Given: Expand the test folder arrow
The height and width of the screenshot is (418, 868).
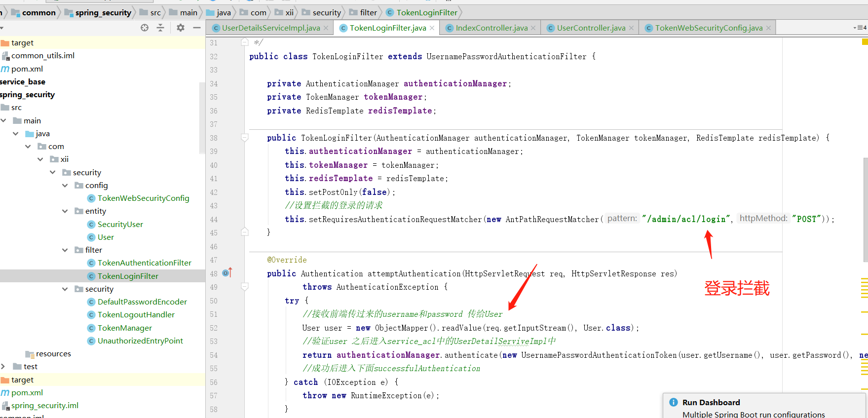Looking at the screenshot, I should pyautogui.click(x=3, y=367).
